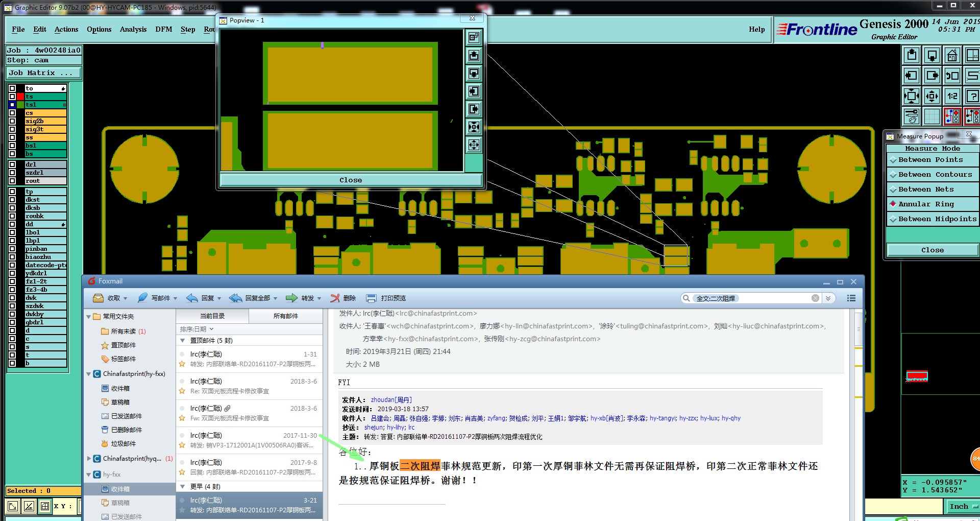Click Help in Graphic Editor menu bar

757,30
